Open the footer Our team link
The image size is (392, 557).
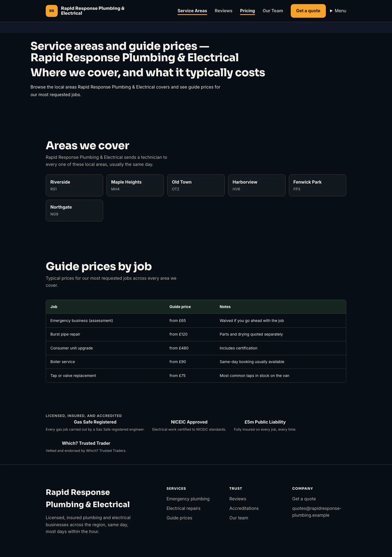tap(239, 518)
